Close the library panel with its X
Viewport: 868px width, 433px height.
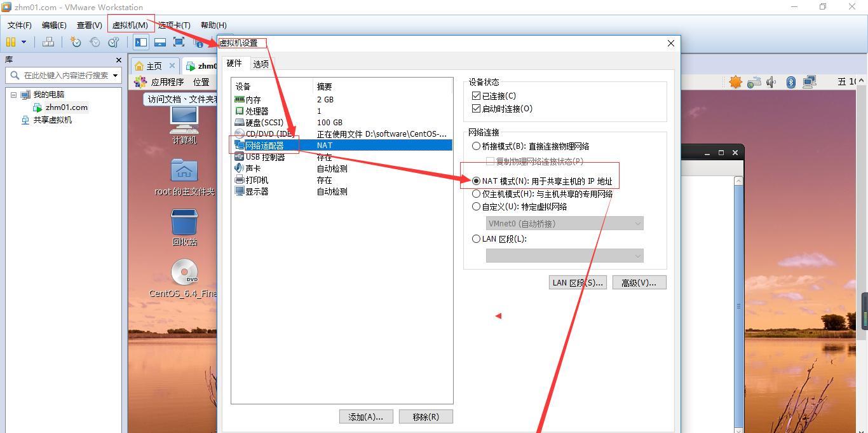tap(118, 60)
